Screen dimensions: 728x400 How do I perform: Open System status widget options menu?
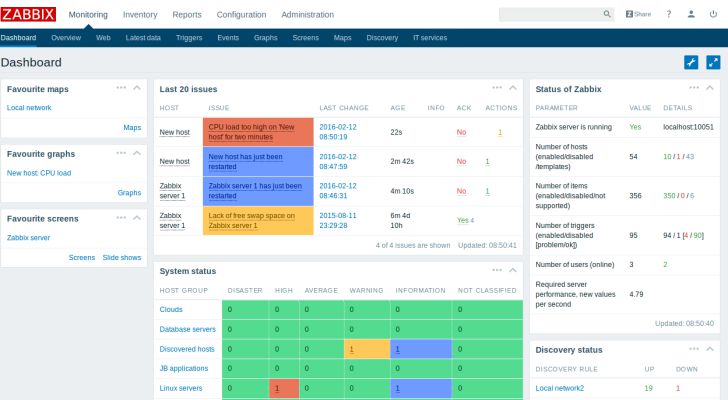point(497,270)
